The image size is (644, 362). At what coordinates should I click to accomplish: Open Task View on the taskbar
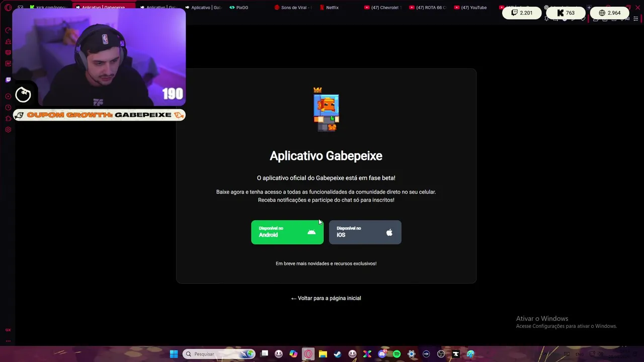[264, 354]
